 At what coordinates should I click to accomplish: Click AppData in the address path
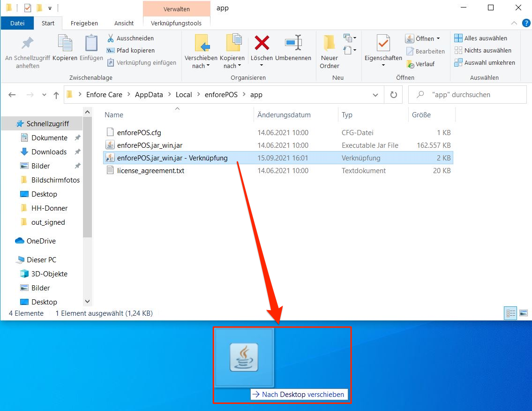pos(149,95)
